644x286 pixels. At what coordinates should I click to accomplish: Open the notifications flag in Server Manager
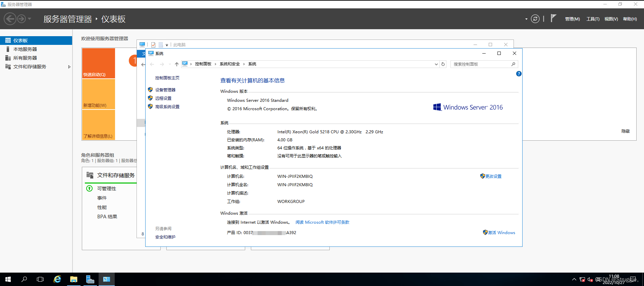pyautogui.click(x=553, y=18)
